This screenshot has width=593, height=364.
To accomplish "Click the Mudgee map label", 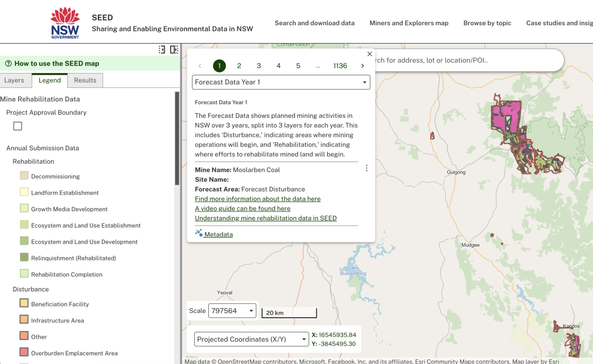I will (x=470, y=245).
